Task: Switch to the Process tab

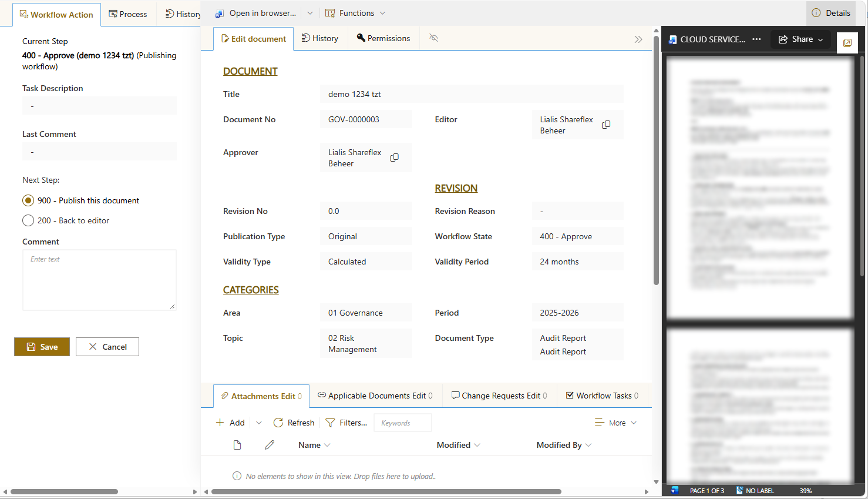Action: click(x=128, y=14)
